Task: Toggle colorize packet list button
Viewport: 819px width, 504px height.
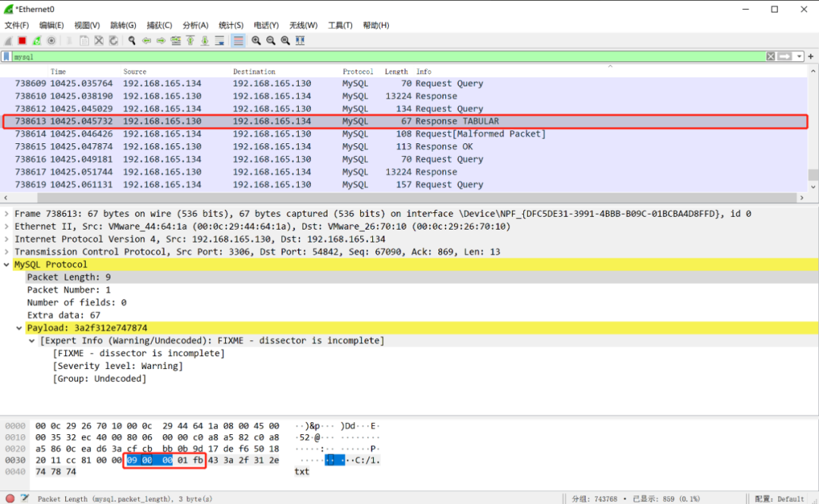Action: 238,40
